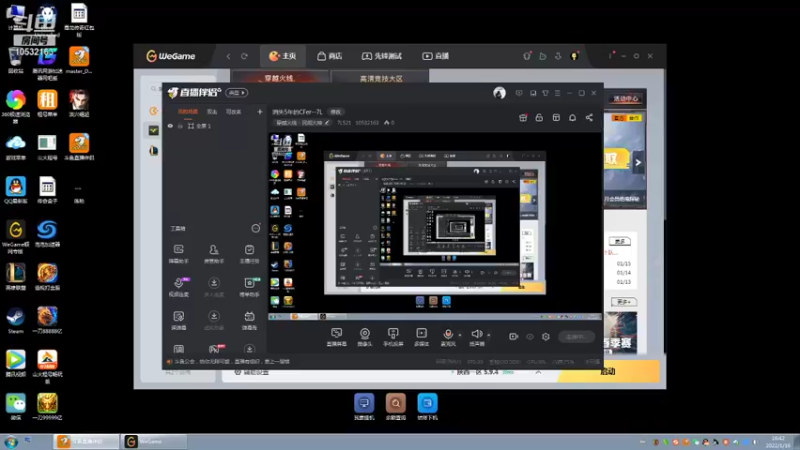The width and height of the screenshot is (800, 450).
Task: Refresh the WeGame page
Action: pyautogui.click(x=244, y=56)
